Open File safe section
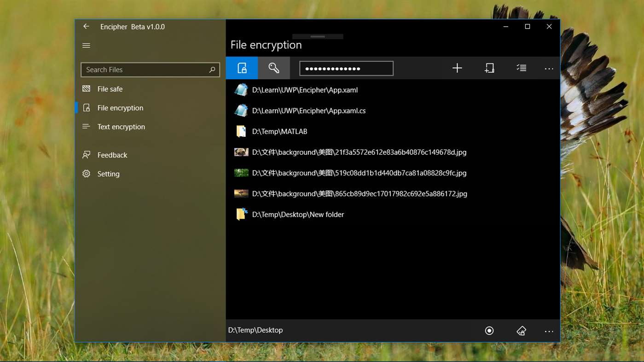Image resolution: width=644 pixels, height=362 pixels. click(150, 89)
